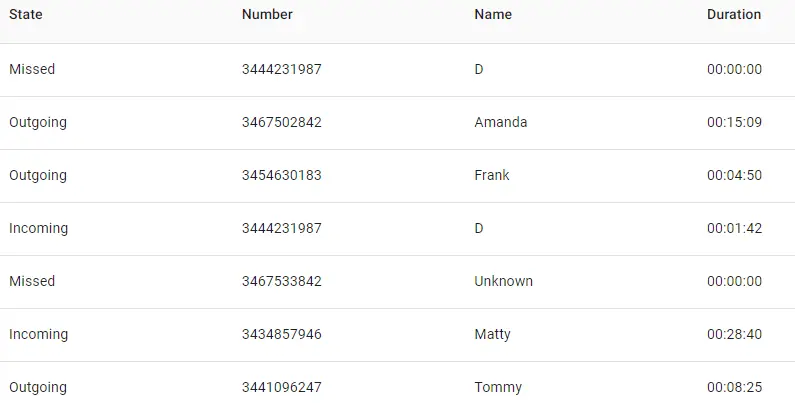Click the 00:15:09 duration cell
This screenshot has width=795, height=403.
(735, 123)
